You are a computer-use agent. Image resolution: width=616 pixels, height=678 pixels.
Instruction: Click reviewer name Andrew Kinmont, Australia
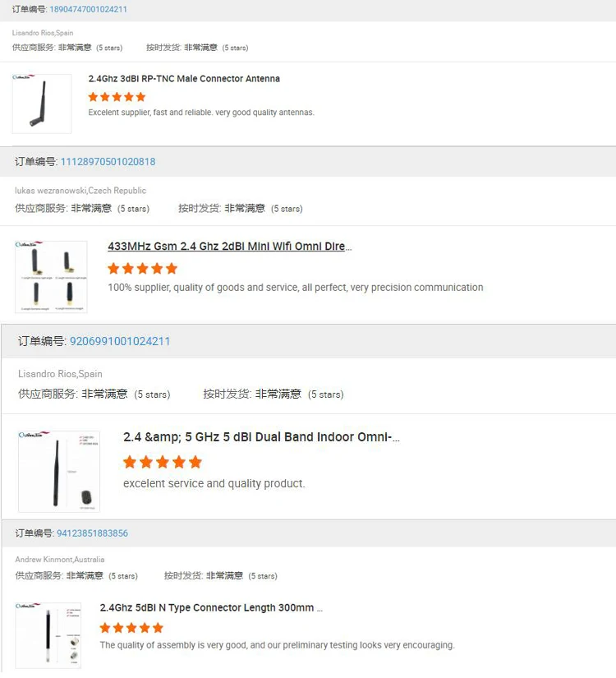[x=60, y=560]
